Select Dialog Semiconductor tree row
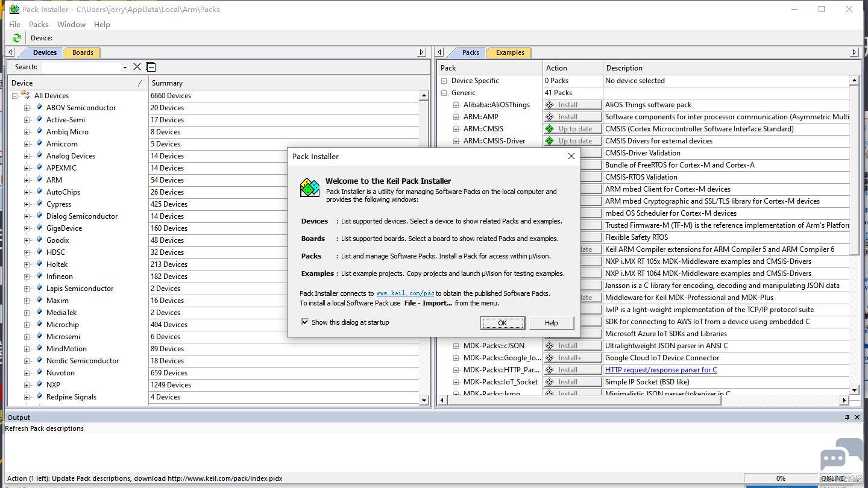 (82, 216)
